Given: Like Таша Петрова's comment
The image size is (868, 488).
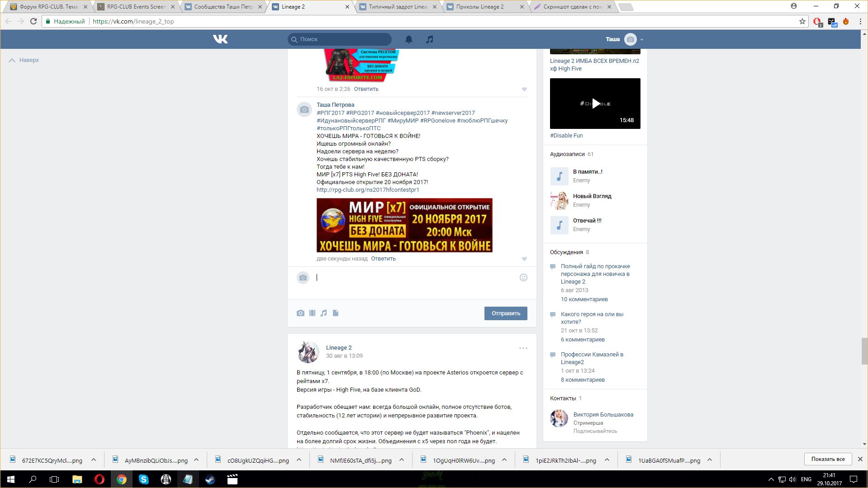Looking at the screenshot, I should [x=524, y=259].
